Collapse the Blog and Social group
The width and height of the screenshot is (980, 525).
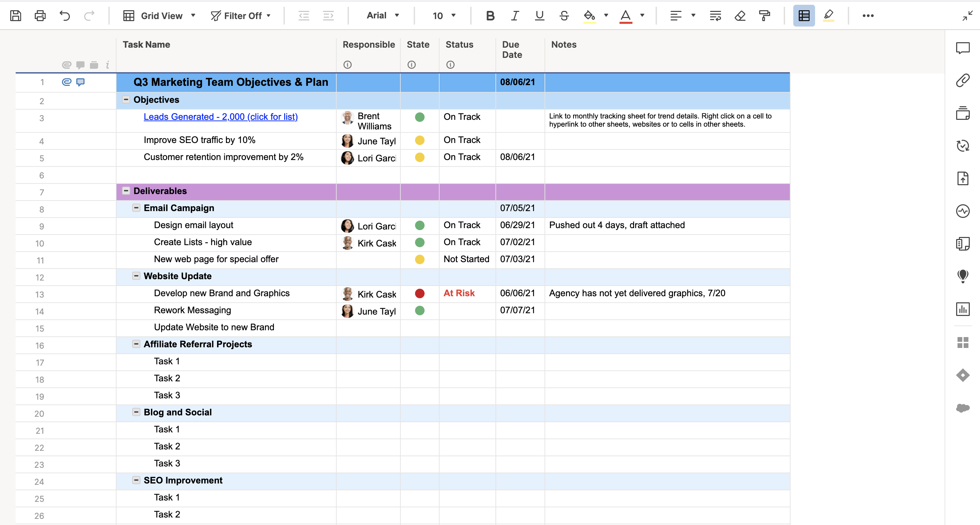[136, 412]
